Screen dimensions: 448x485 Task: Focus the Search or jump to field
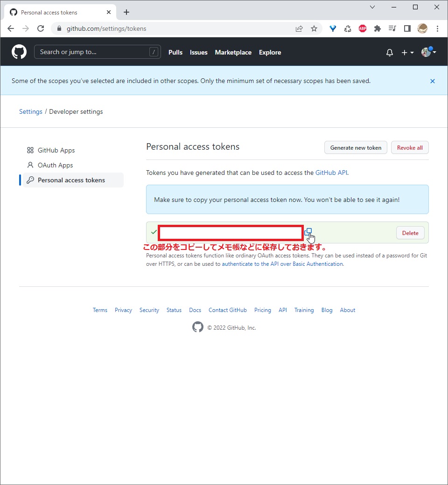pyautogui.click(x=97, y=52)
